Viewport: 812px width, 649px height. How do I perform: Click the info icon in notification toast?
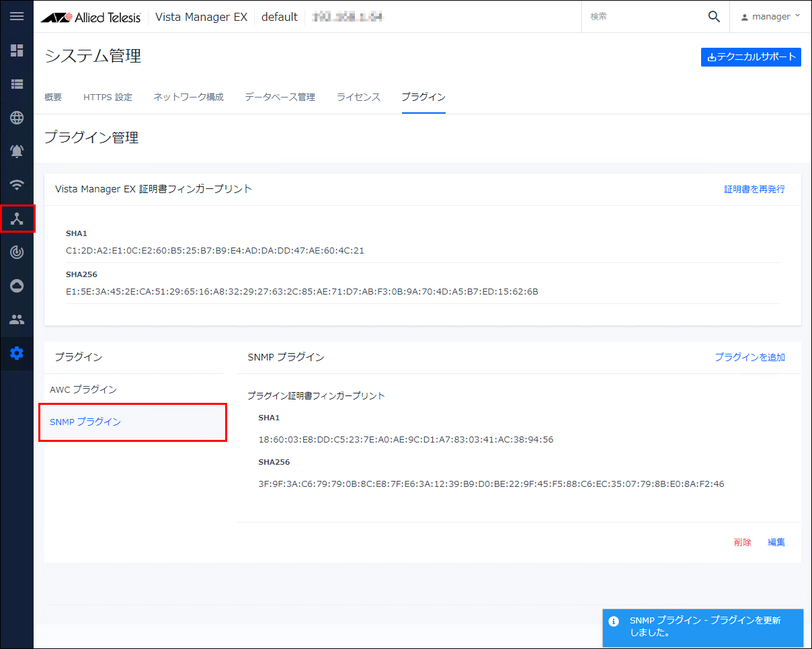[613, 621]
